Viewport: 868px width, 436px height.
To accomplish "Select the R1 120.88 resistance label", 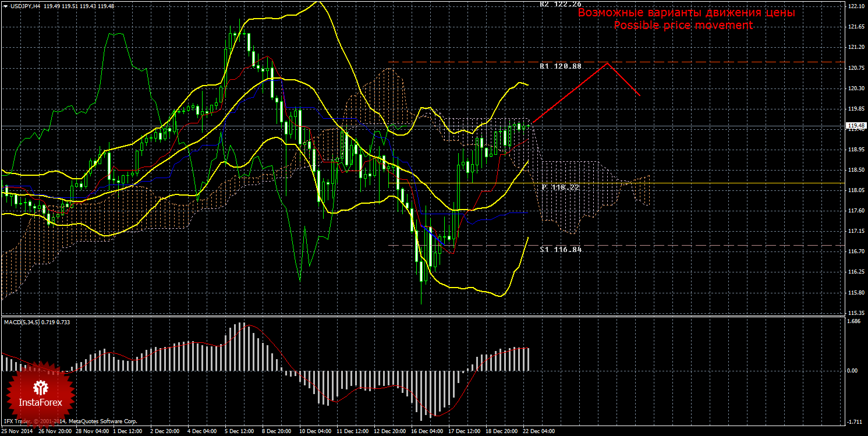I will (x=560, y=66).
